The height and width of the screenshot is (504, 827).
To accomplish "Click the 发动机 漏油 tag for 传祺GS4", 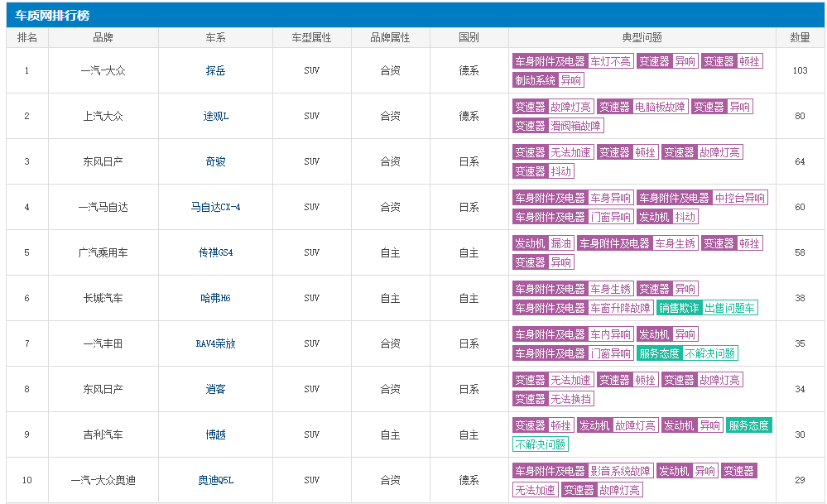I will [543, 243].
